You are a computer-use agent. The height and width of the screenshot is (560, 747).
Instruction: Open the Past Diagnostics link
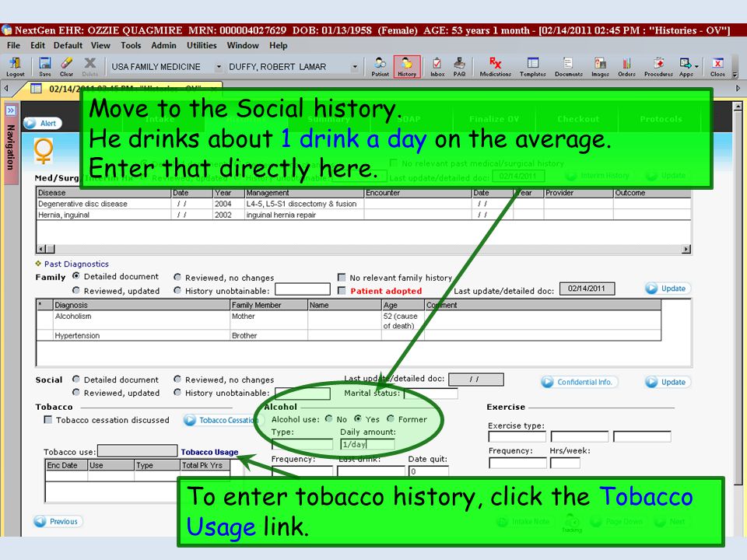[76, 264]
